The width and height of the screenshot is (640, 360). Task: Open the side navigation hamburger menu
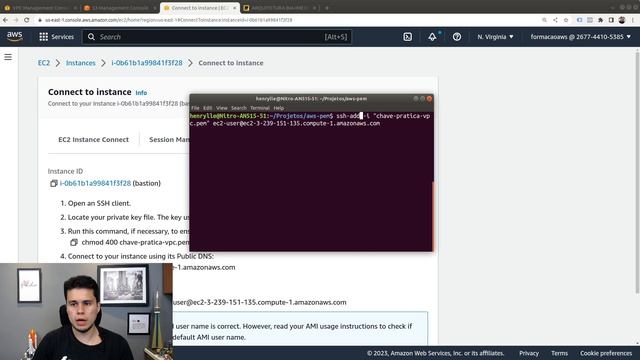[8, 57]
